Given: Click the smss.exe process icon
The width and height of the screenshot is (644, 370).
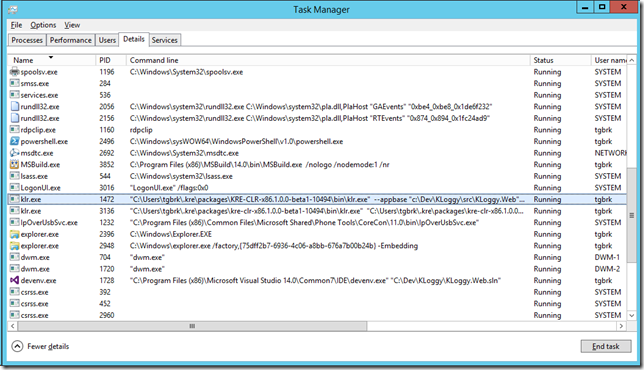Looking at the screenshot, I should tap(14, 83).
